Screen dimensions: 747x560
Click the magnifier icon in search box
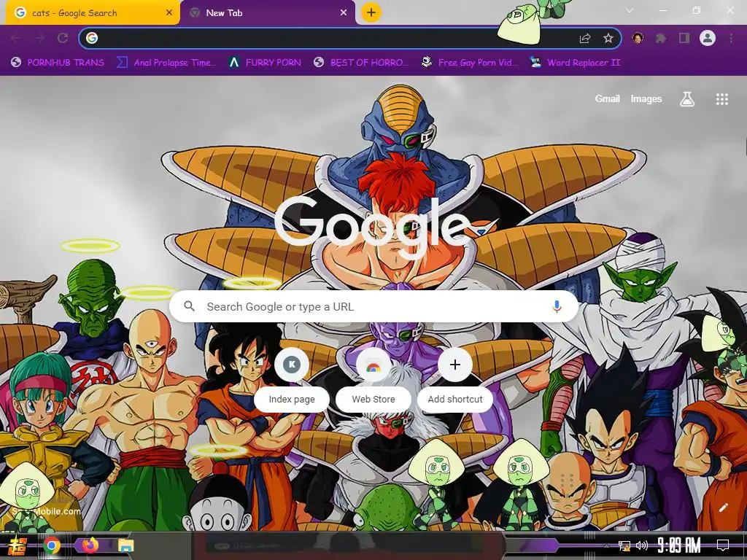click(x=189, y=306)
